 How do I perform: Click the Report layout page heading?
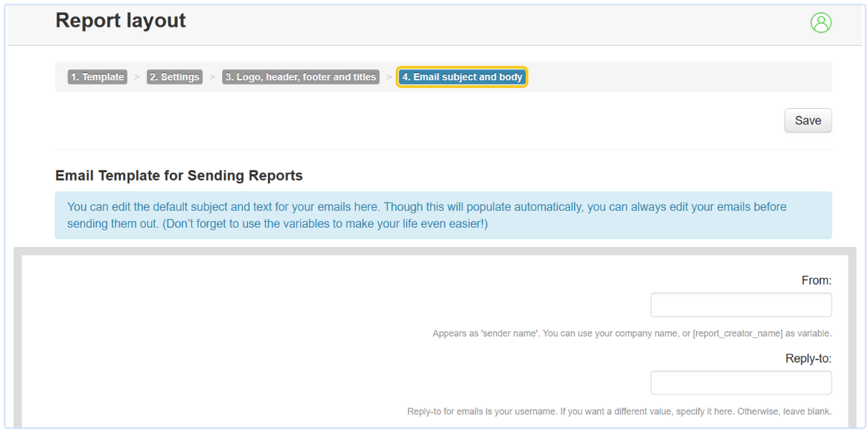point(120,21)
